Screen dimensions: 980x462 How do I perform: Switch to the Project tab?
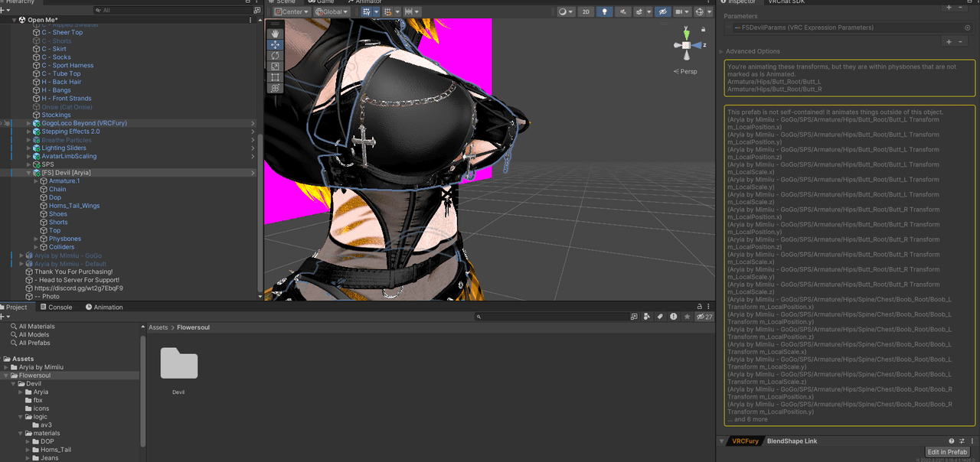coord(13,307)
